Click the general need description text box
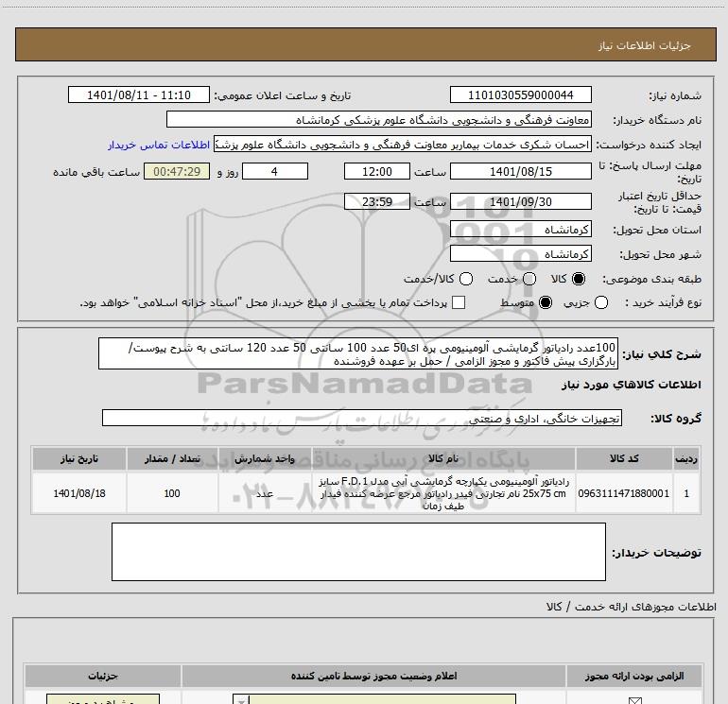This screenshot has width=728, height=704. coord(358,354)
